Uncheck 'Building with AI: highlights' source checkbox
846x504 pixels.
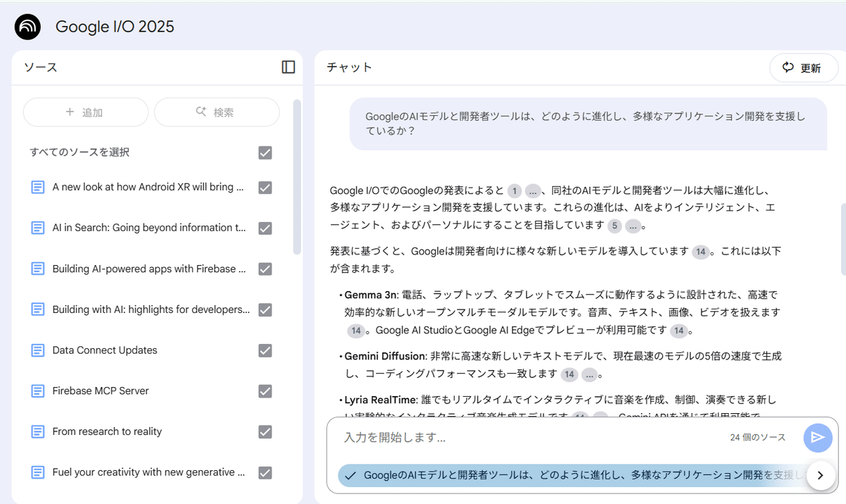(265, 309)
